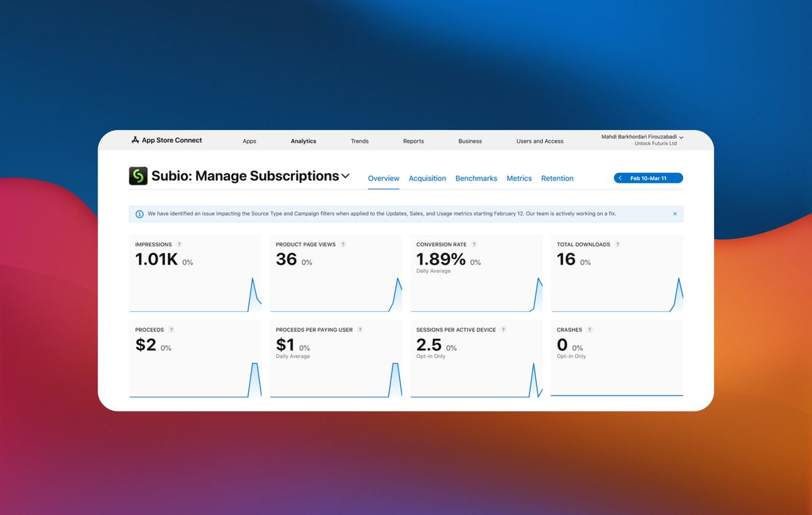This screenshot has height=515, width=812.
Task: Switch to the Overview tab
Action: pos(384,179)
